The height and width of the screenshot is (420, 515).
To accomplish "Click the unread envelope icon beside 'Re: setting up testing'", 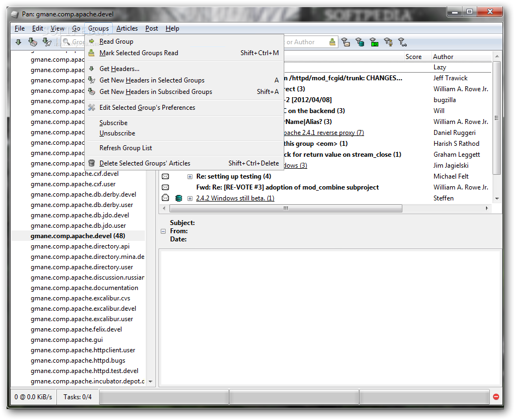I will pyautogui.click(x=166, y=176).
